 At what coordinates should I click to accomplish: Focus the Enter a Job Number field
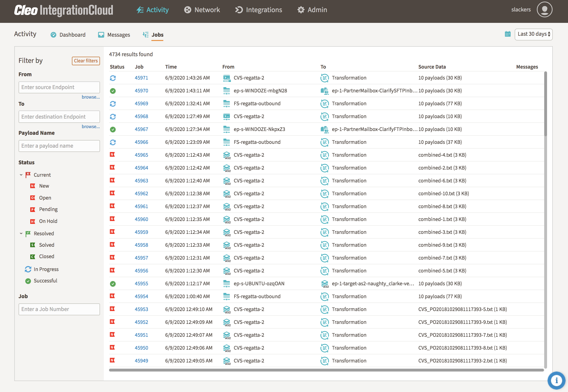pyautogui.click(x=59, y=309)
